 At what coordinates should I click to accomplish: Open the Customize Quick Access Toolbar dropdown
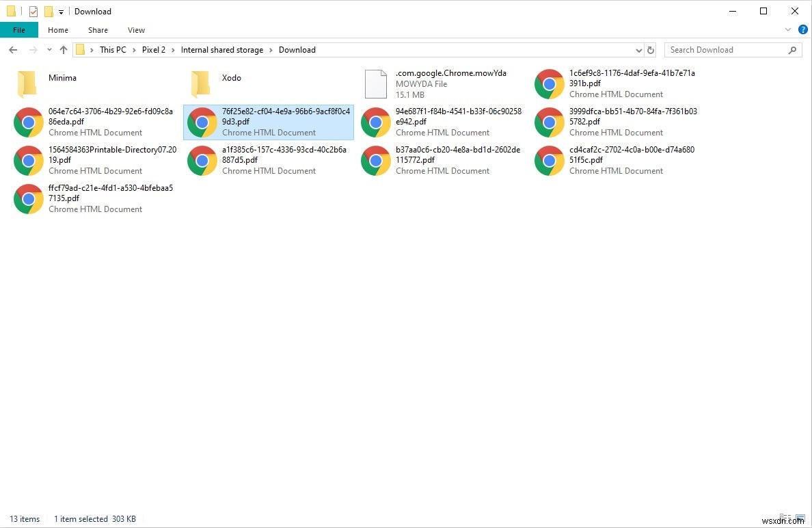61,11
